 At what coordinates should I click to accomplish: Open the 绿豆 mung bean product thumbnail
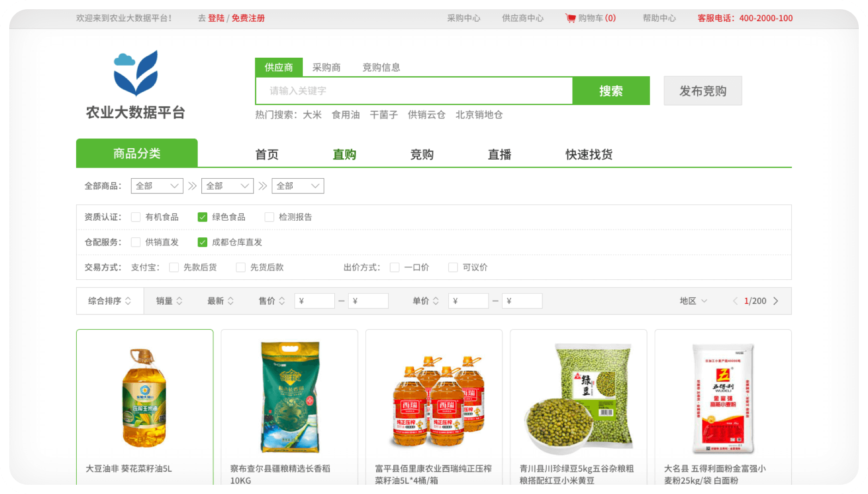578,398
